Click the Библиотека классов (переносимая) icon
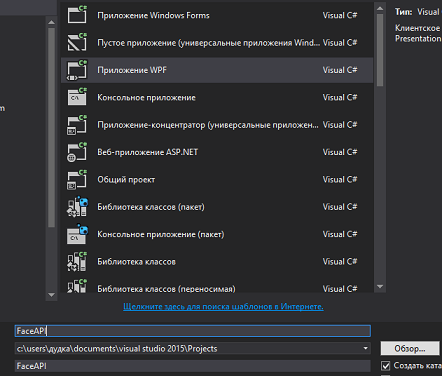This screenshot has height=376, width=442. click(77, 286)
